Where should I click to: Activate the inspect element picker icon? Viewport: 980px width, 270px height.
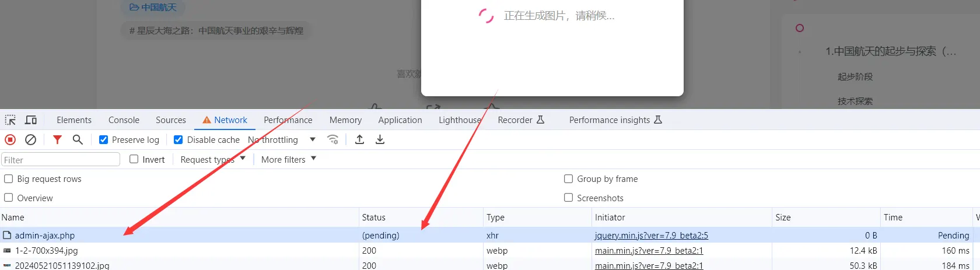(x=10, y=120)
